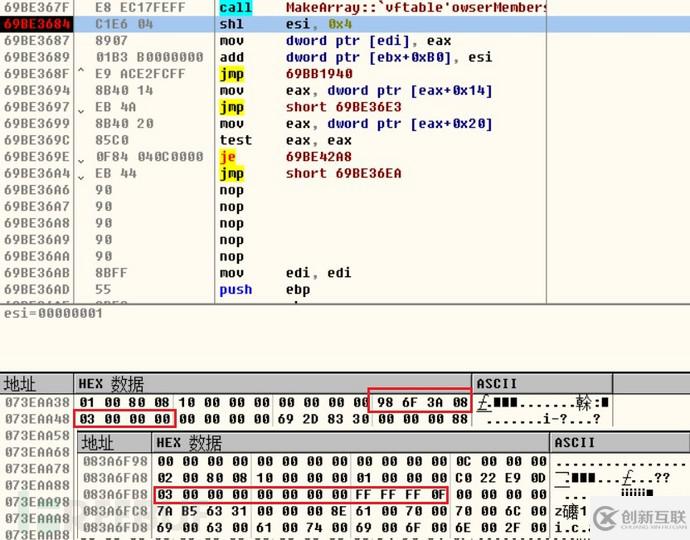Click address 69BE36A4
690x540 pixels.
click(x=37, y=173)
